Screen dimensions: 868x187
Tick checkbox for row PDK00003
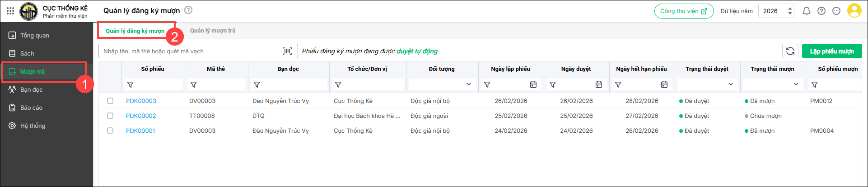pyautogui.click(x=110, y=101)
